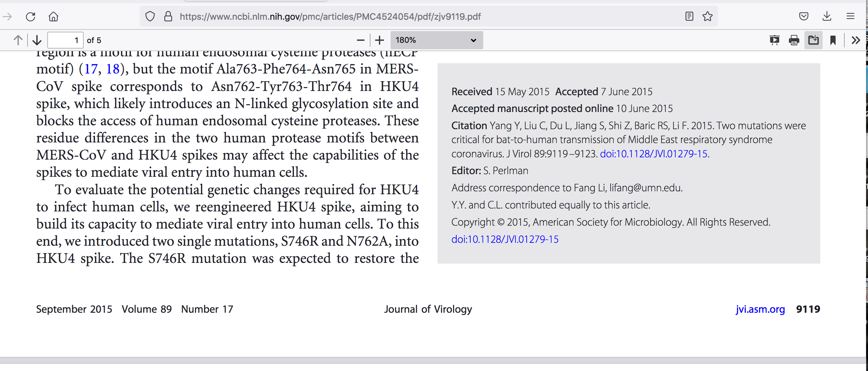
Task: Click the PDF page number field
Action: [x=65, y=40]
